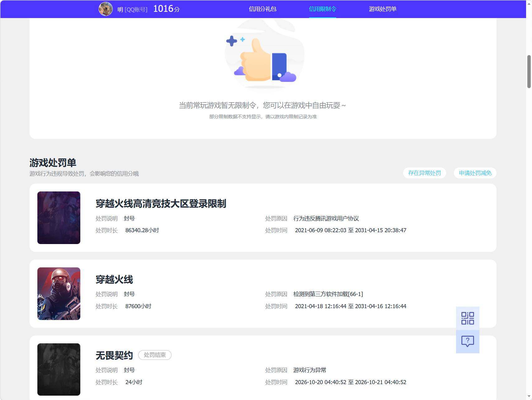Go to 游戏处罚单 tab in header
This screenshot has width=532, height=400.
pyautogui.click(x=383, y=9)
